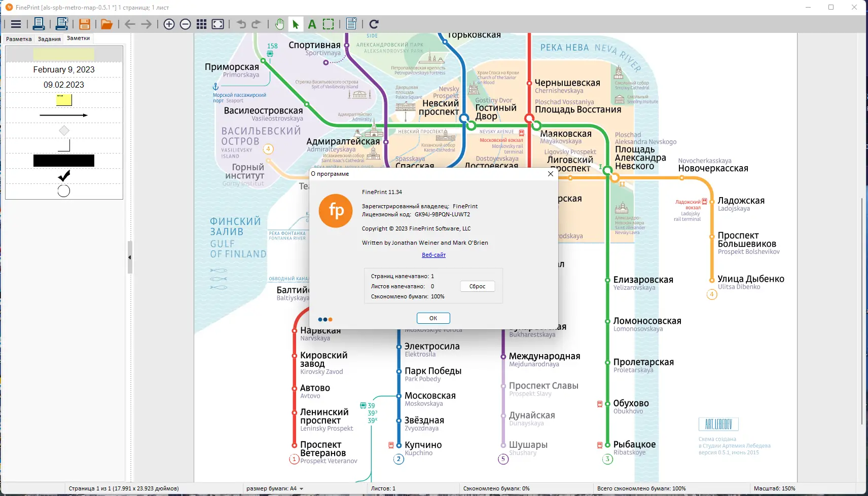Click the second printer icon with X
868x496 pixels.
click(62, 24)
